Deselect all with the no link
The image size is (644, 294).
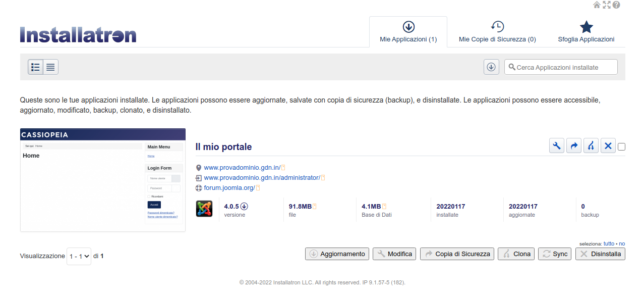(x=622, y=243)
